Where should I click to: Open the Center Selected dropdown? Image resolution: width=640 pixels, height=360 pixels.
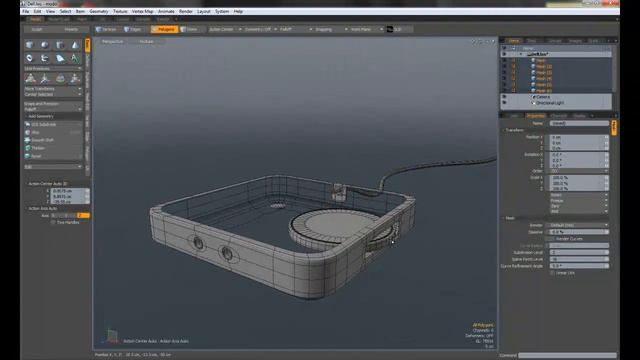53,94
